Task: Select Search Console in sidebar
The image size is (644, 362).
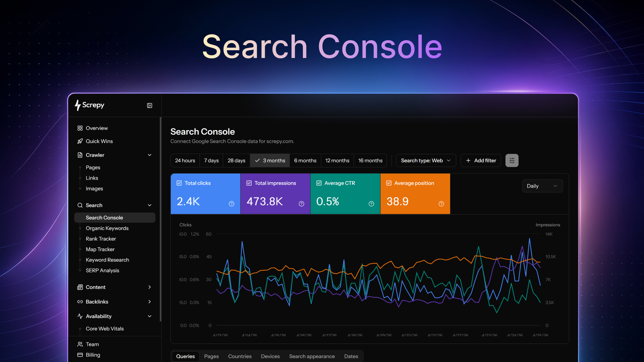Action: [115, 218]
